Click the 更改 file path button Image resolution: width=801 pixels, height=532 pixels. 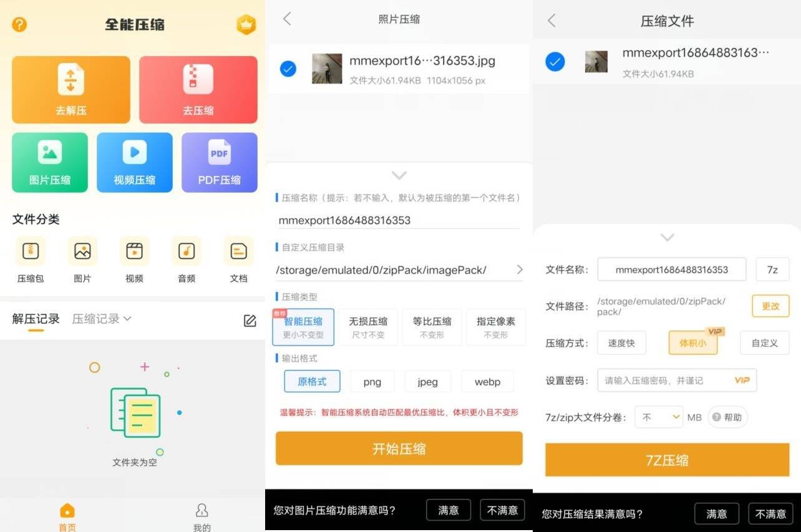(x=770, y=306)
